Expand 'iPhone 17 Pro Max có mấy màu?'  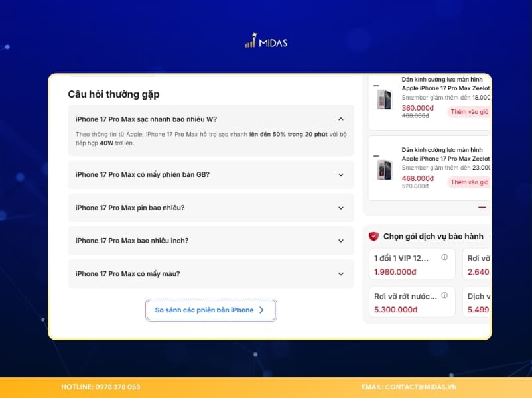click(x=211, y=273)
